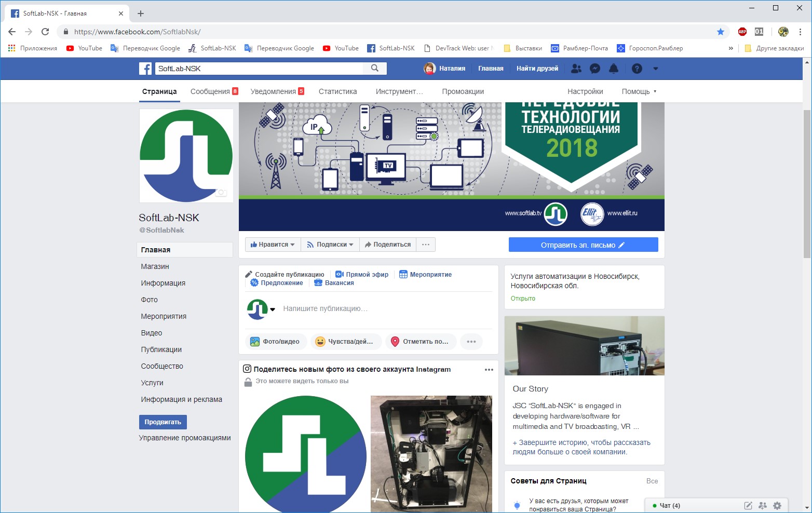Image resolution: width=812 pixels, height=513 pixels.
Task: Click the server photo in Our Story
Action: [585, 346]
